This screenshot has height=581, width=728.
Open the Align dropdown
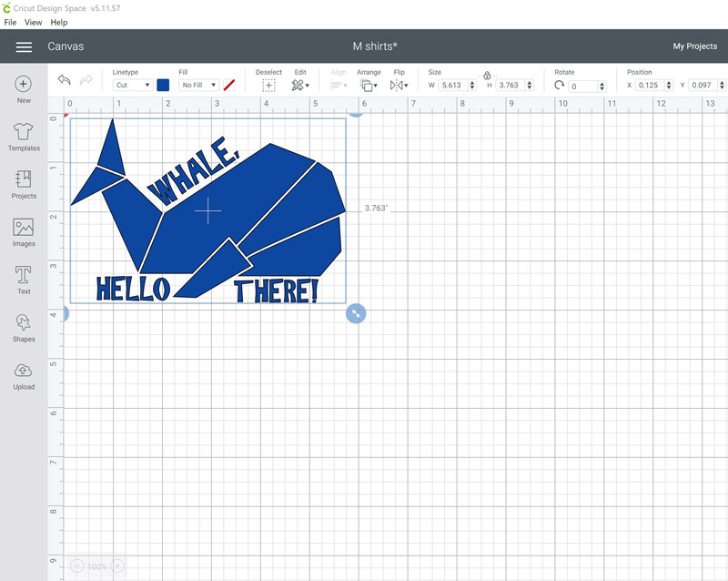coord(339,85)
